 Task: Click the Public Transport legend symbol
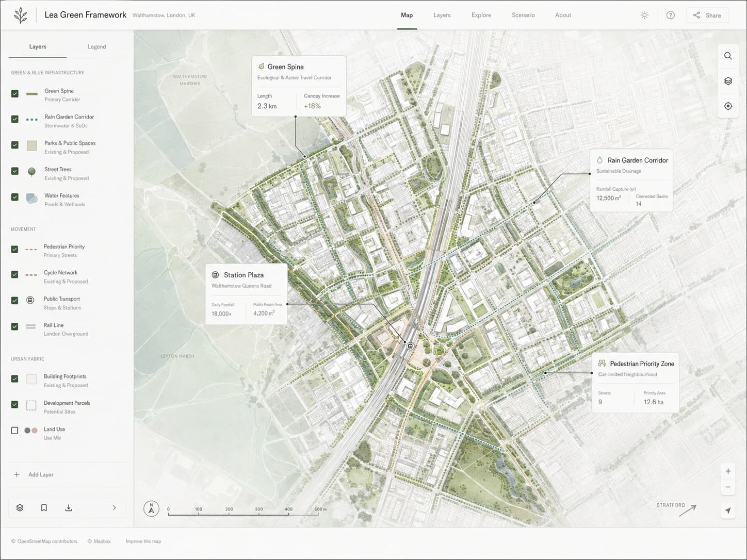[30, 300]
